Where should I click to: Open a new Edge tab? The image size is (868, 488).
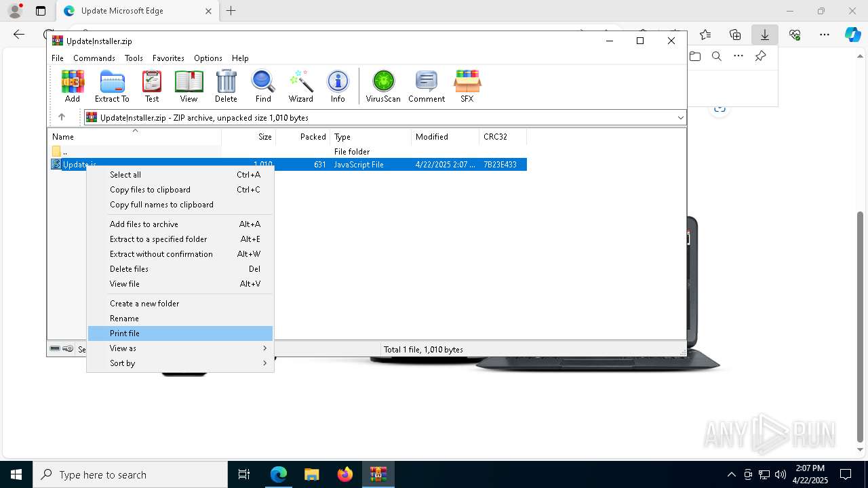[231, 11]
